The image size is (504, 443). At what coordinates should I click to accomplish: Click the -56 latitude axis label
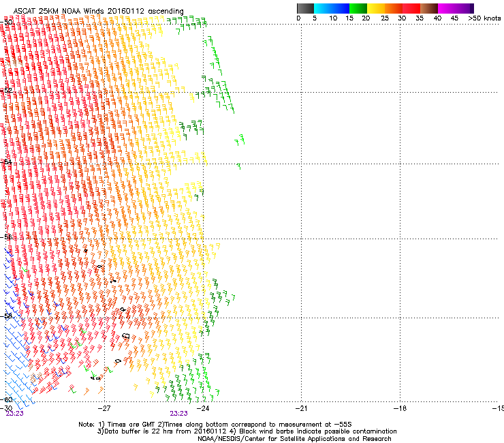[6, 237]
